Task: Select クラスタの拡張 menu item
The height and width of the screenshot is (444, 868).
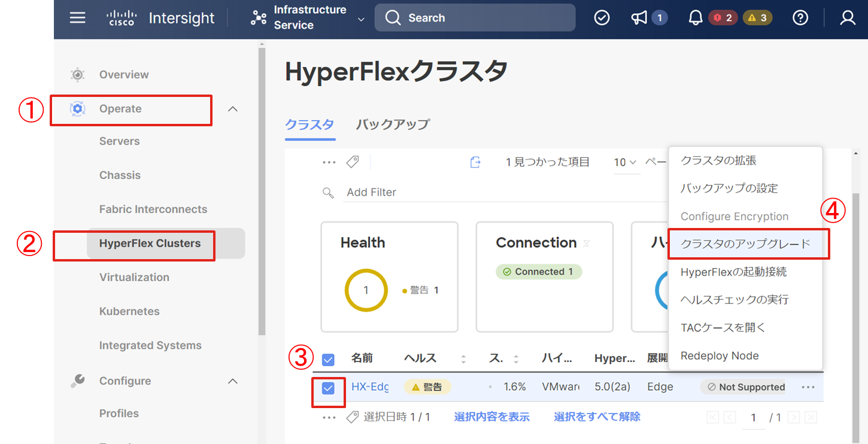Action: tap(718, 160)
